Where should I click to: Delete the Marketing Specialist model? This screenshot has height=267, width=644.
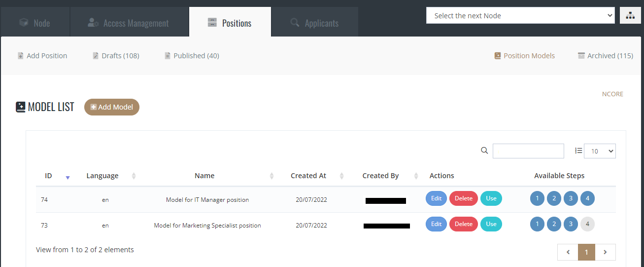pyautogui.click(x=464, y=224)
